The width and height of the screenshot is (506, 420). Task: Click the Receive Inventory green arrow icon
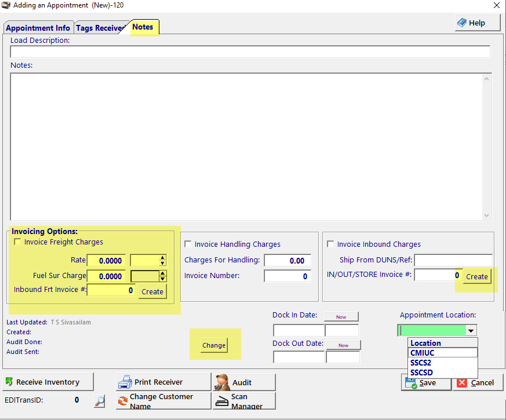tap(9, 382)
